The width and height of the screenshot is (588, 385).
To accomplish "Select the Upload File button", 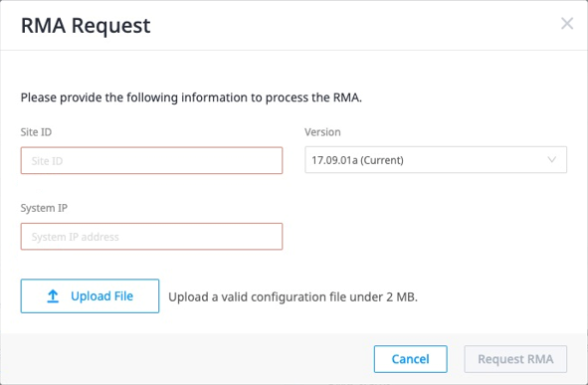I will tap(90, 296).
